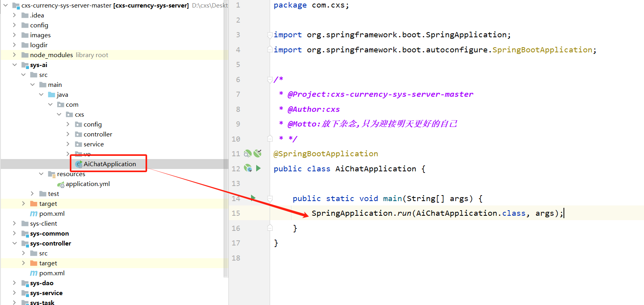Viewport: 644px width, 305px height.
Task: Click the fold marker beside line 4 import
Action: tap(270, 50)
